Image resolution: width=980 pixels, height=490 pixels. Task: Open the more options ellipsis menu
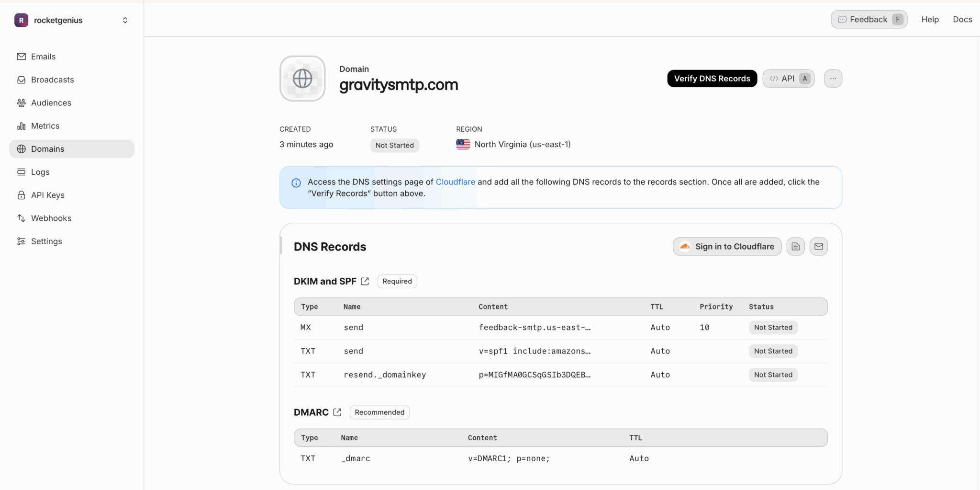[x=833, y=78]
